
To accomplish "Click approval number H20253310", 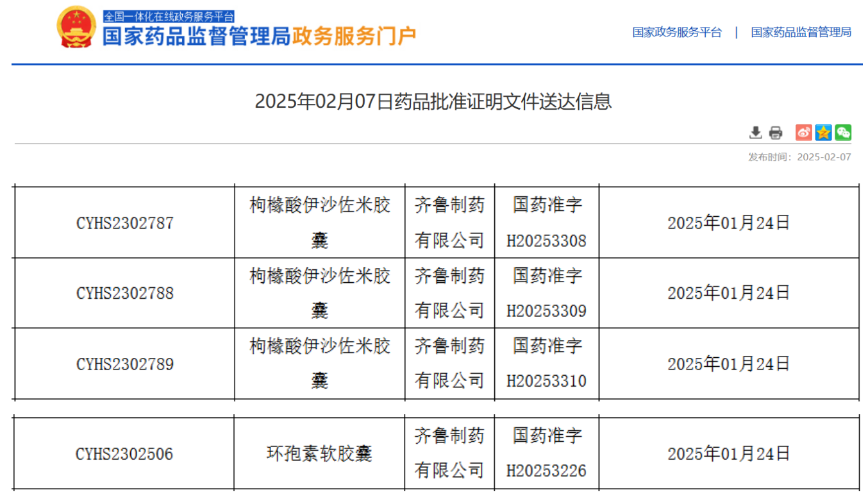I will pos(547,382).
